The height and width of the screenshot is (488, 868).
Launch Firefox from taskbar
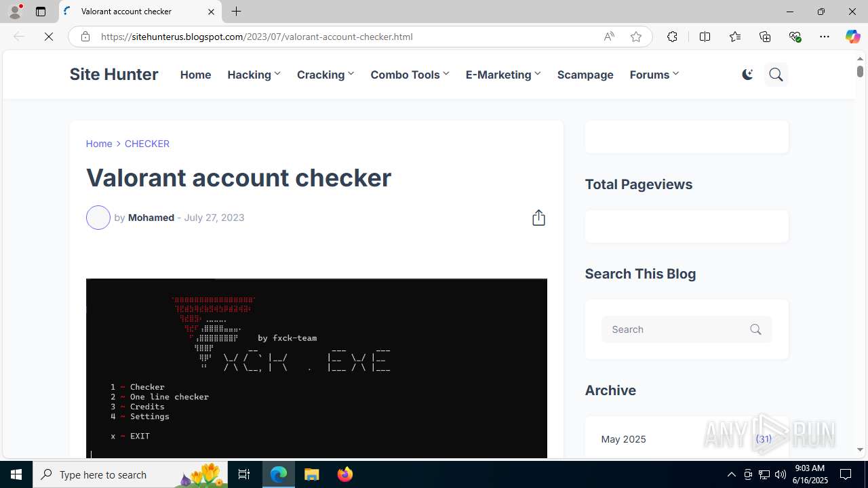pyautogui.click(x=344, y=474)
